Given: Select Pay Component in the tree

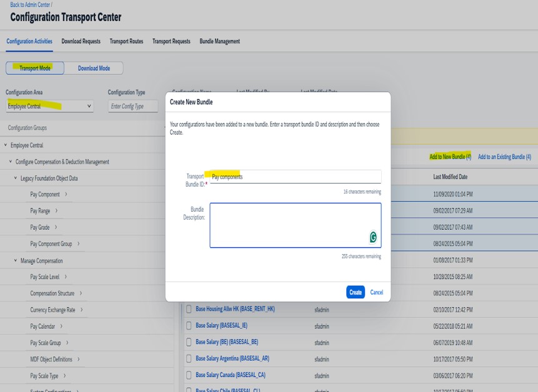Looking at the screenshot, I should 45,194.
